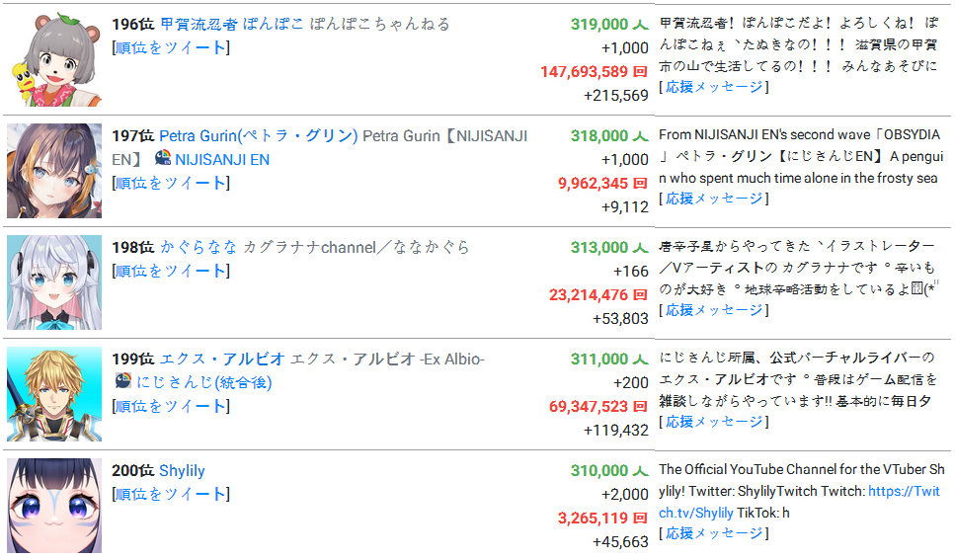Open 応援メッセージ for Petra Gurin
The width and height of the screenshot is (955, 560).
point(714,199)
